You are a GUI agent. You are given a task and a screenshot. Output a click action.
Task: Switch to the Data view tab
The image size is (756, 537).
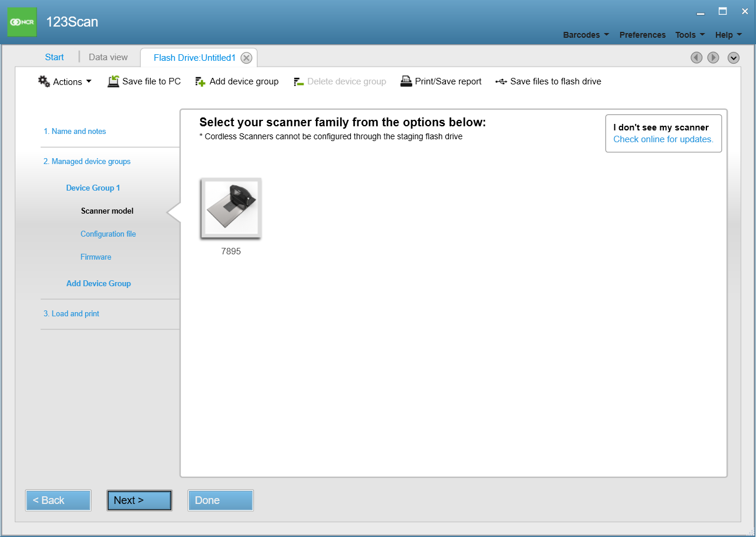pyautogui.click(x=108, y=57)
